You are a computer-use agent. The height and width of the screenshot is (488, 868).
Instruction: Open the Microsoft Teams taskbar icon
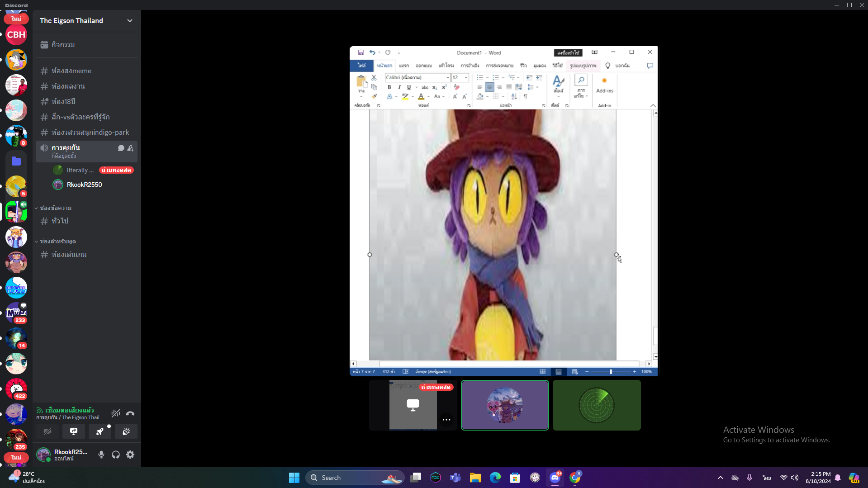pyautogui.click(x=455, y=478)
